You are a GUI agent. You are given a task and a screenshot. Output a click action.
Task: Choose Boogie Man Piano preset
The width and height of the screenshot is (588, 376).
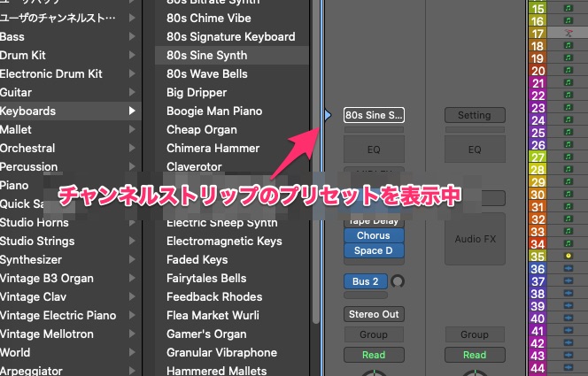[x=232, y=111]
